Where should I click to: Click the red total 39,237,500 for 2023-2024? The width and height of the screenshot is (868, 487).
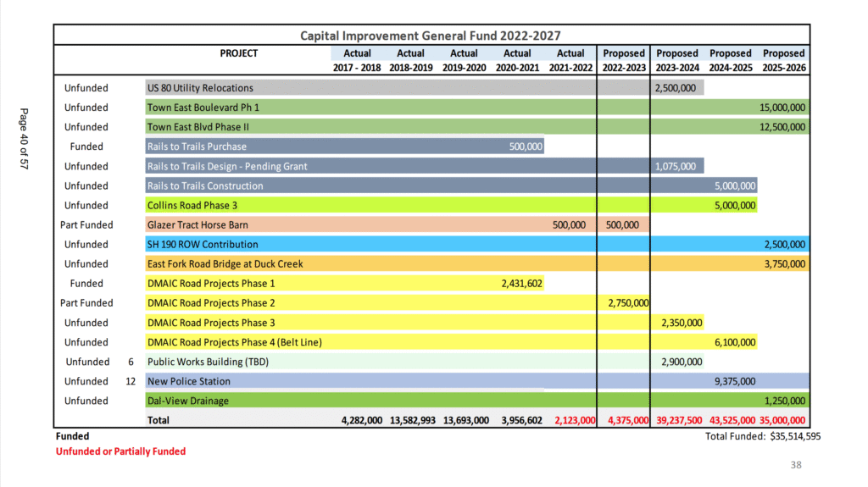pyautogui.click(x=679, y=420)
